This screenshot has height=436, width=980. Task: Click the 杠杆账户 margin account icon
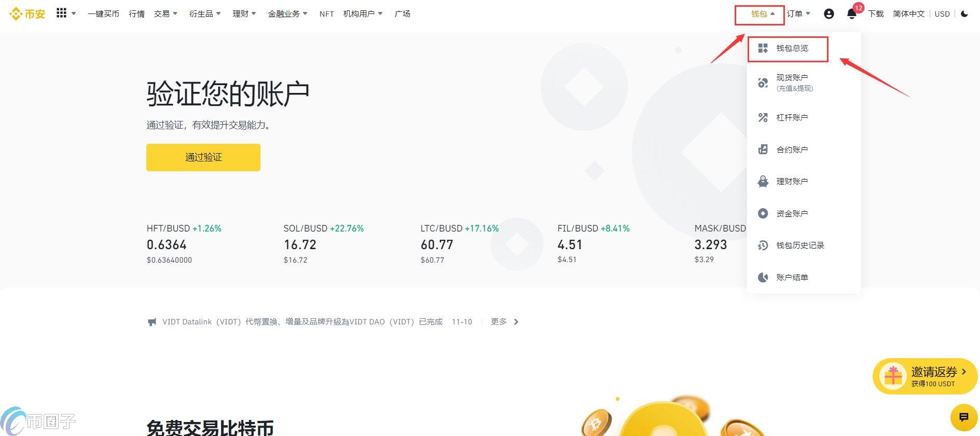763,118
